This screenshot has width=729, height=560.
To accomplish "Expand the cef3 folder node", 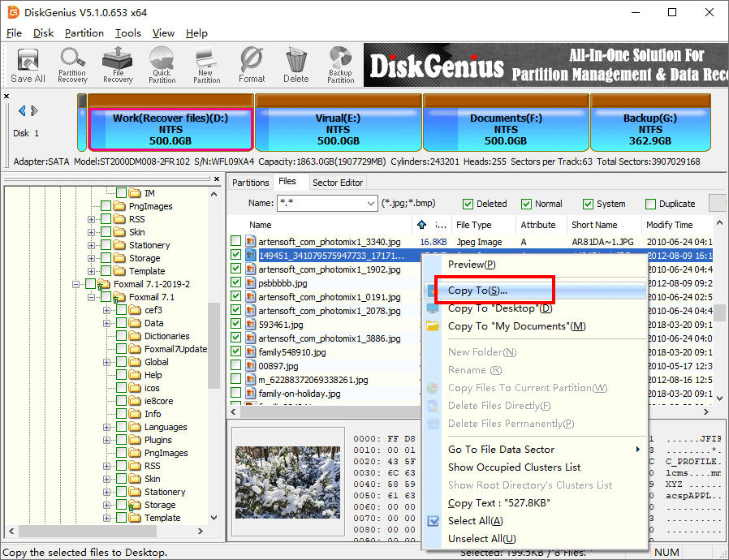I will 106,310.
